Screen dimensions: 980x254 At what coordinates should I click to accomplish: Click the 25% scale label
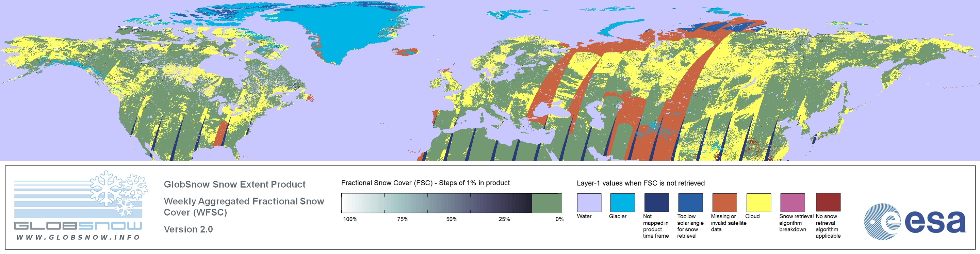(x=504, y=219)
